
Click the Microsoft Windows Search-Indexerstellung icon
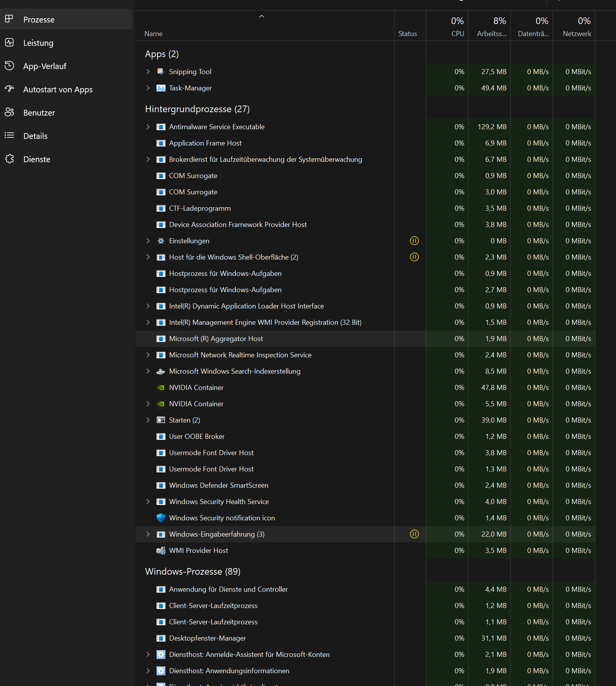coord(161,371)
